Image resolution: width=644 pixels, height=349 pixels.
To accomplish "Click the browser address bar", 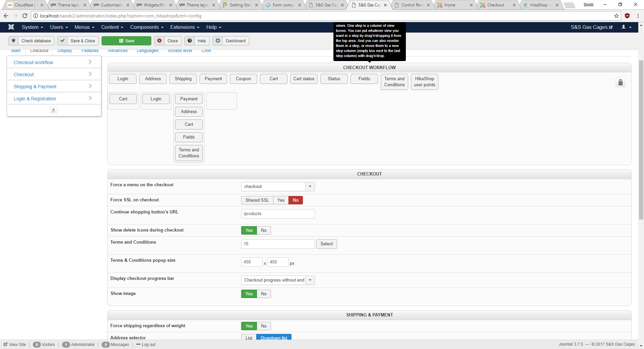I will (325, 16).
